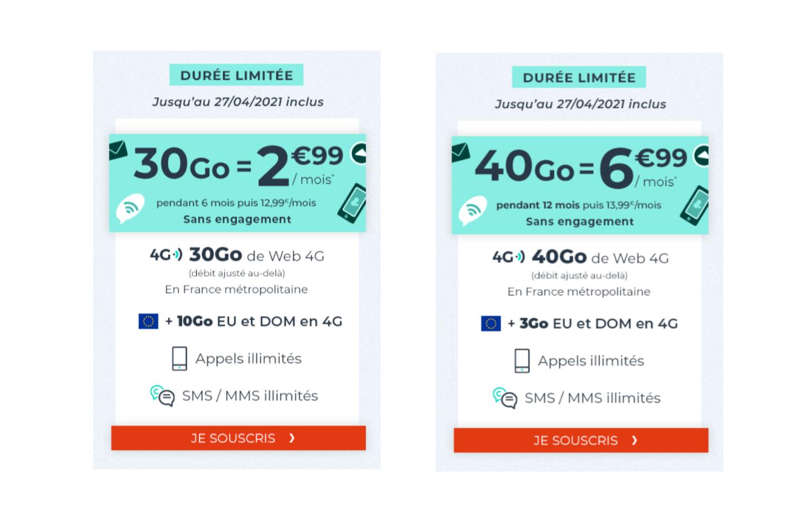Click the SMS chat bubbles icon in 30Go offer

(x=162, y=396)
